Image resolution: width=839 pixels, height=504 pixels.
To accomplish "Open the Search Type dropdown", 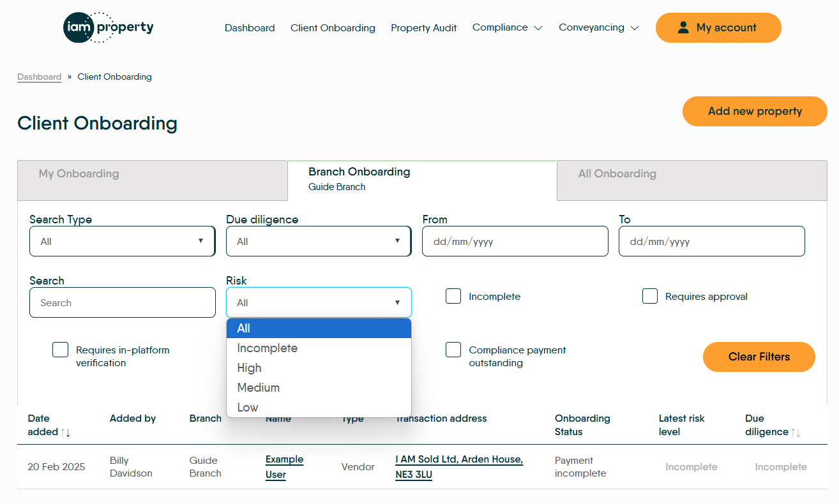I will coord(122,241).
